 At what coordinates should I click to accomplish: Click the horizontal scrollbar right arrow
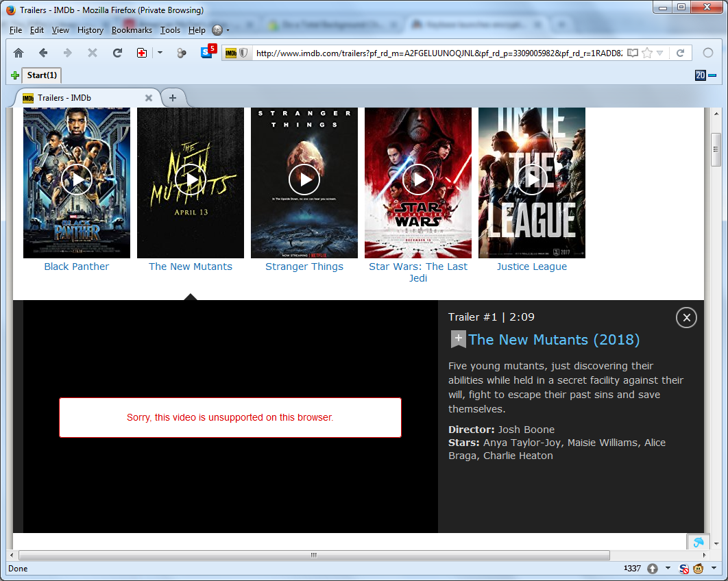(x=704, y=555)
